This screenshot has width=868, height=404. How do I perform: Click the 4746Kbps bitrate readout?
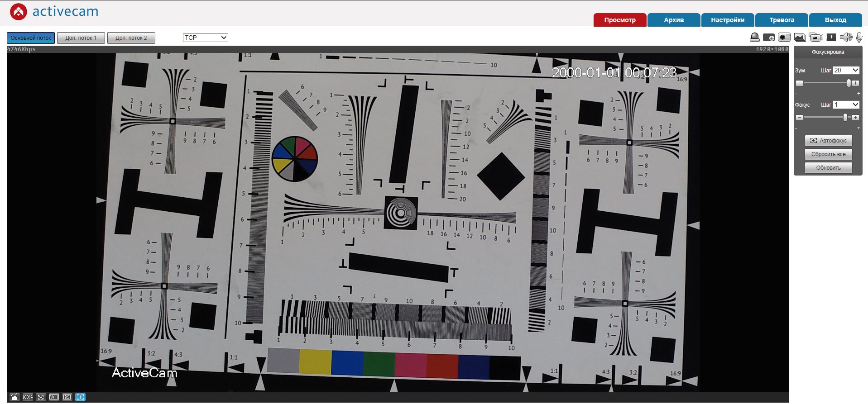[x=21, y=49]
